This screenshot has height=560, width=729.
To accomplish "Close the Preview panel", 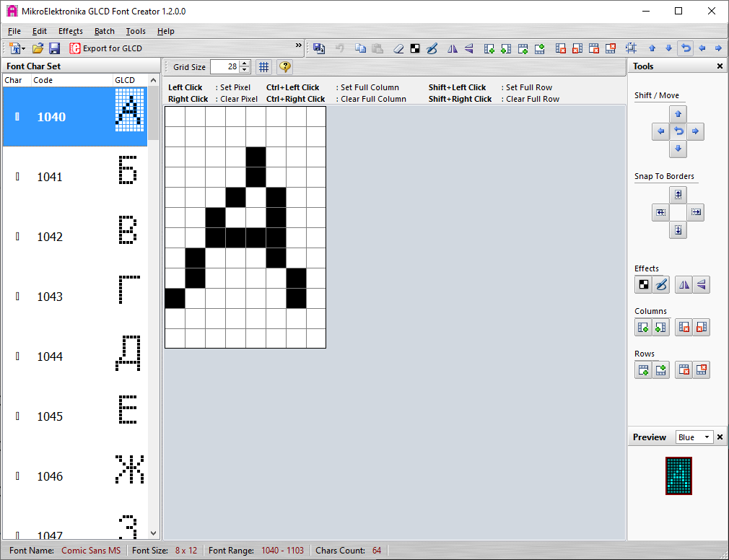I will [x=720, y=437].
